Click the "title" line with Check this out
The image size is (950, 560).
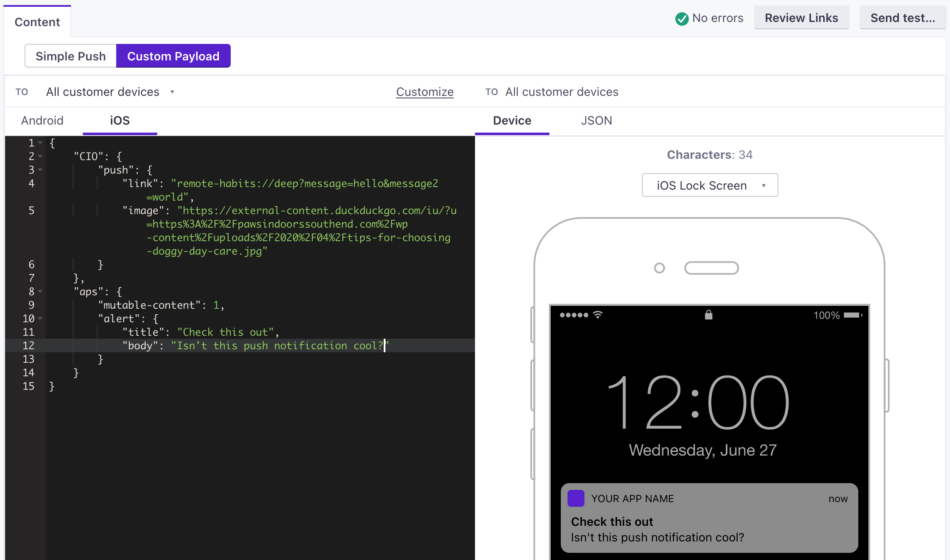click(x=201, y=332)
